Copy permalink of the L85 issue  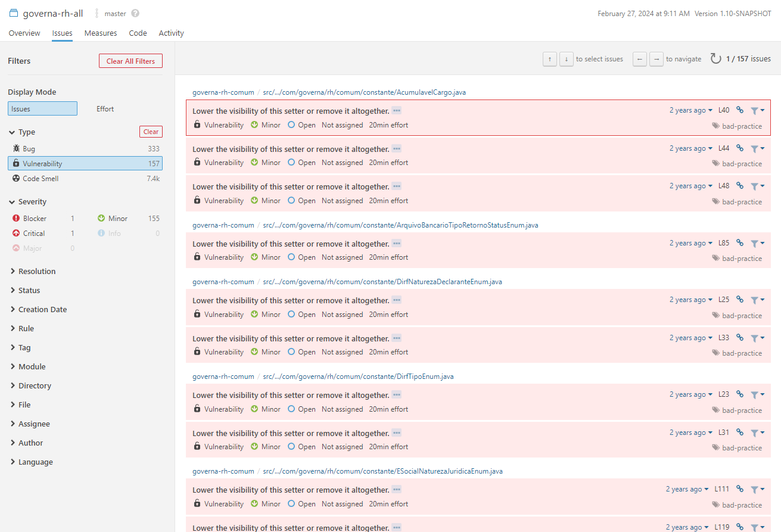(740, 243)
